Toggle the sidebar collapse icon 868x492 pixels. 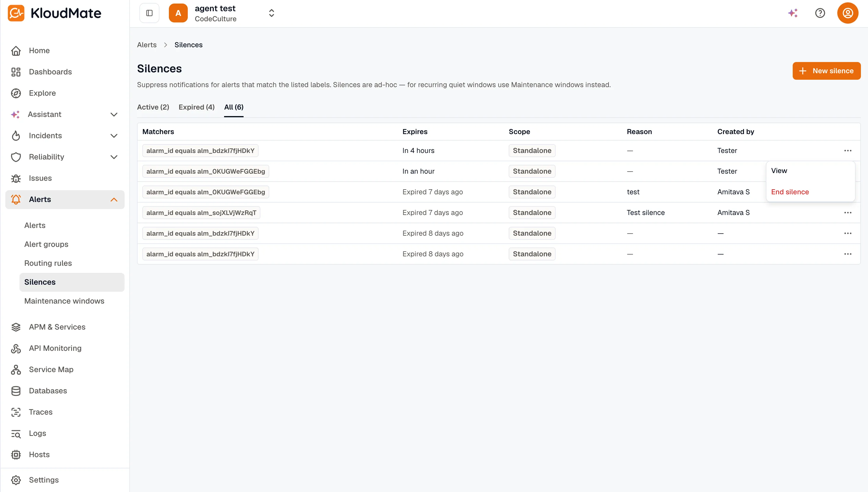tap(149, 13)
